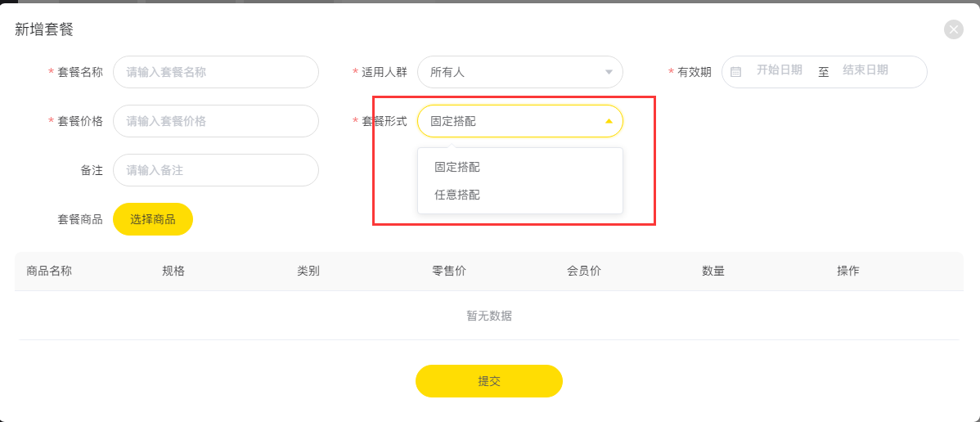
Task: Close the 新增套餐 dialog with X icon
Action: (954, 29)
